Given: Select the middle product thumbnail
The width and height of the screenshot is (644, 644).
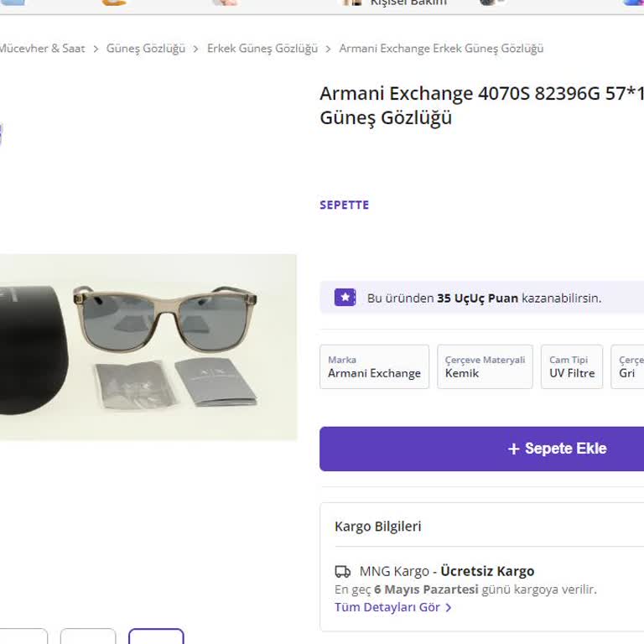Looking at the screenshot, I should pos(88,636).
